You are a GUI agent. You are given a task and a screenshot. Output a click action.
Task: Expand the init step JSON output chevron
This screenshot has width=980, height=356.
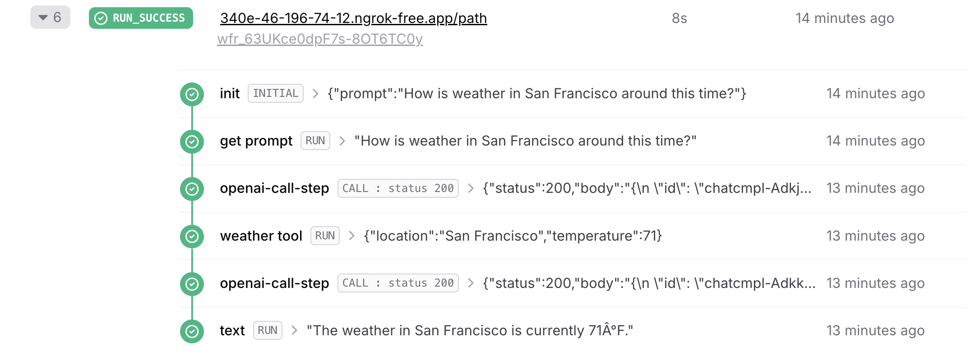[x=315, y=94]
